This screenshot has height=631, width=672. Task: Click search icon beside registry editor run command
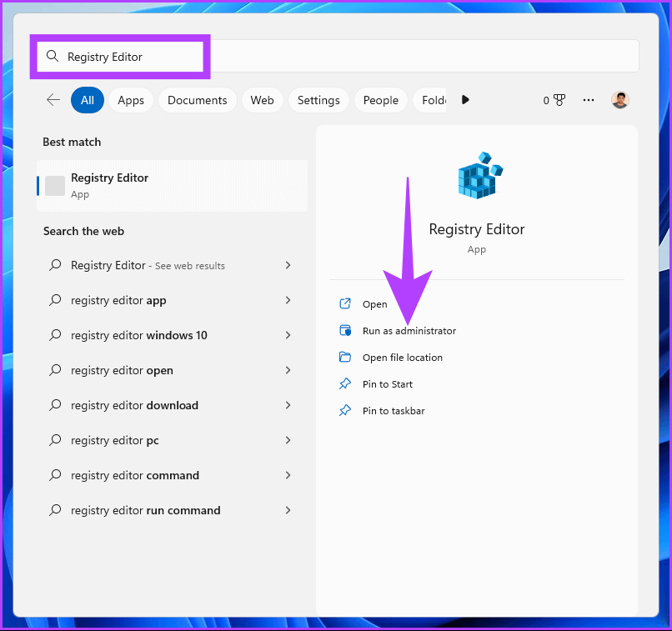[55, 510]
